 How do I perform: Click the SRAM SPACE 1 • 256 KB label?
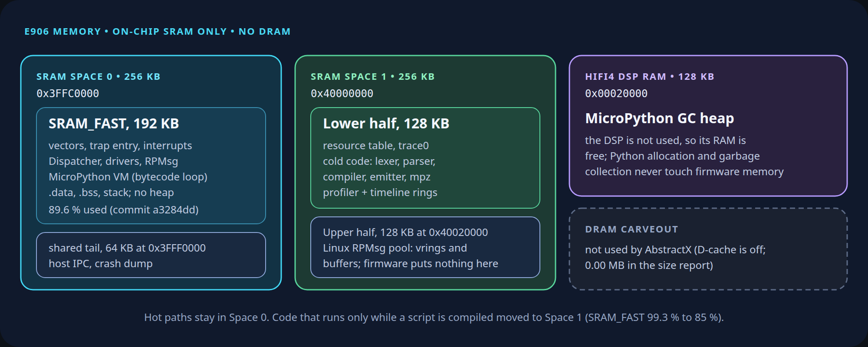(373, 77)
